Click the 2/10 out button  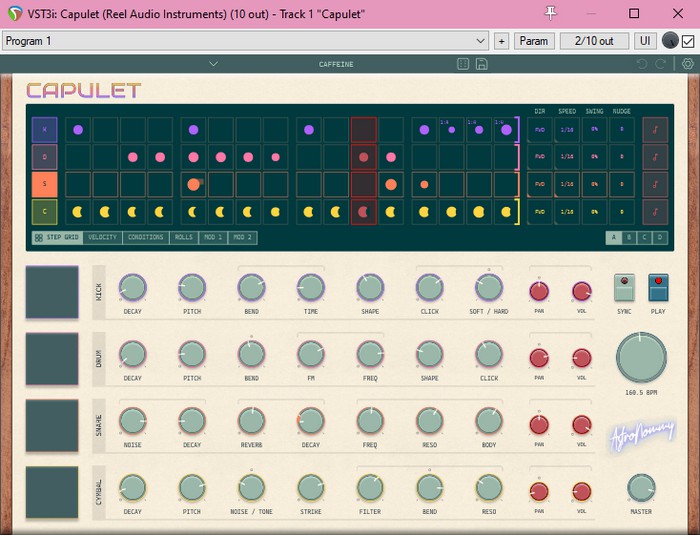594,41
